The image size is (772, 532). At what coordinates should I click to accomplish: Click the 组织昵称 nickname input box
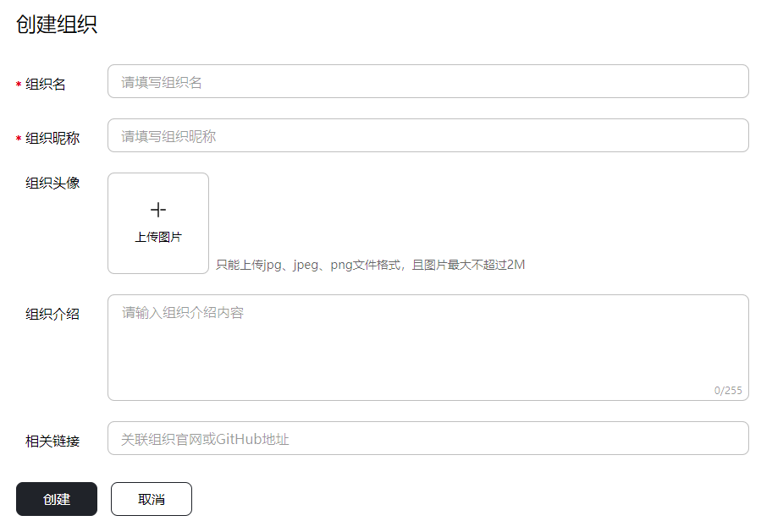[x=427, y=134]
